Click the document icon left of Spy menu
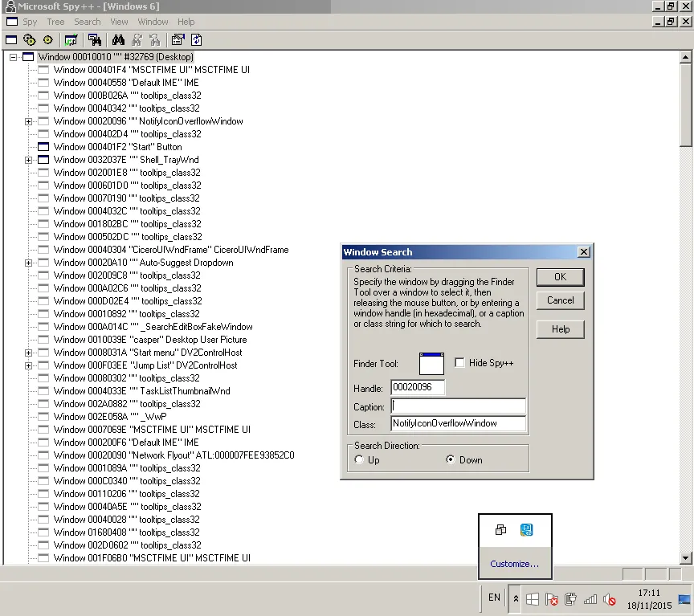 (12, 22)
